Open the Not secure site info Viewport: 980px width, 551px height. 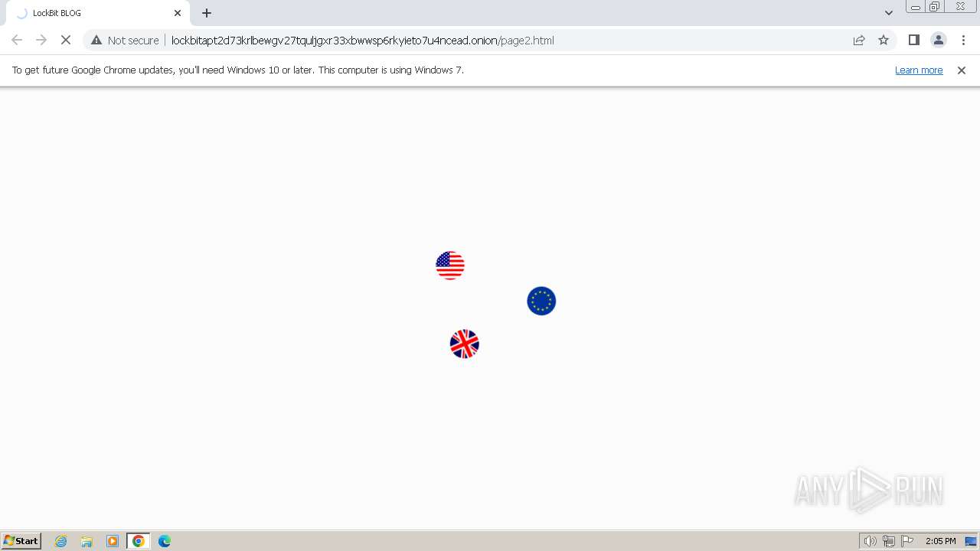125,40
